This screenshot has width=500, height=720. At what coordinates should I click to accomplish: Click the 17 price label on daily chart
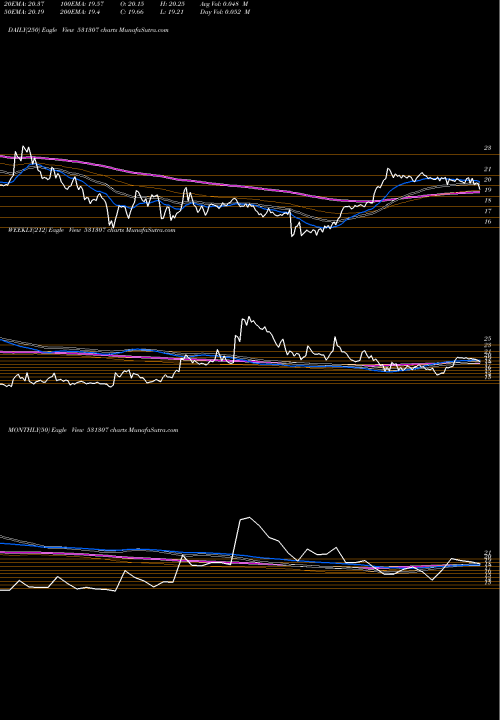[487, 211]
